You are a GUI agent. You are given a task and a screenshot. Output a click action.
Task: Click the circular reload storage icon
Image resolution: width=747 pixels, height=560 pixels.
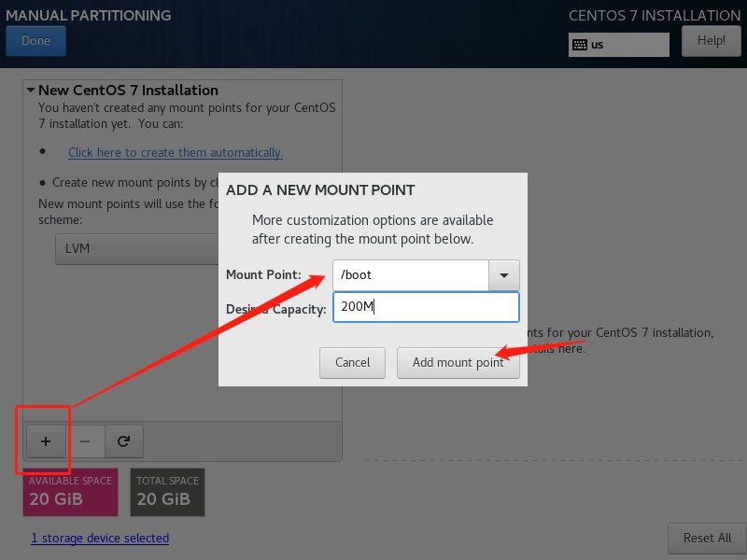click(x=124, y=441)
